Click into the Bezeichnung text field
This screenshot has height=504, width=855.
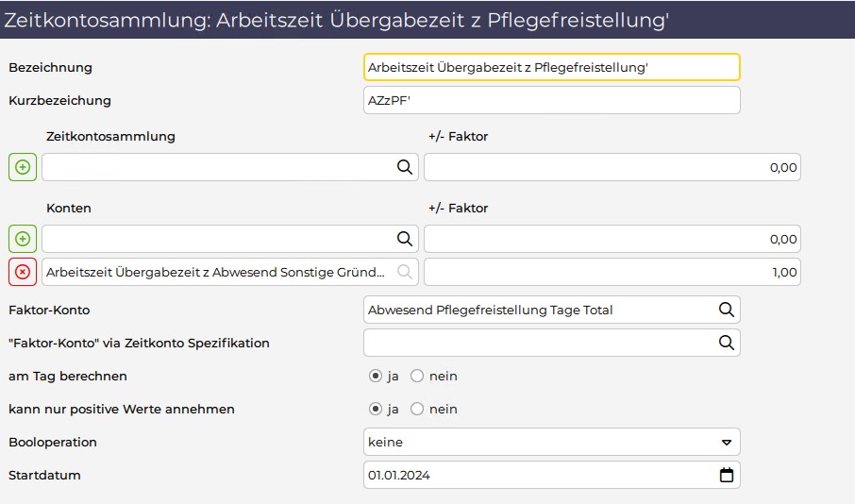pos(552,67)
